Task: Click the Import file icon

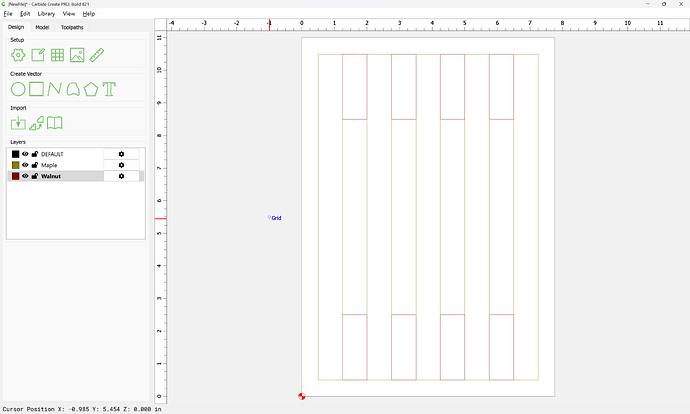Action: pyautogui.click(x=18, y=123)
